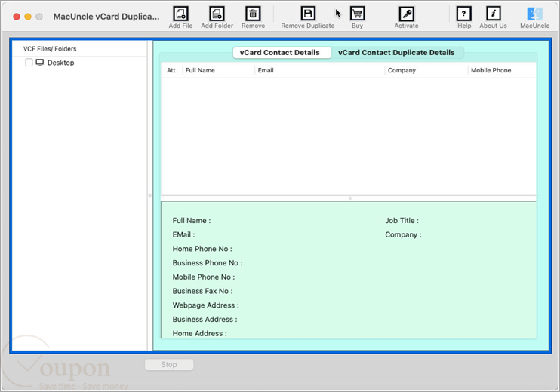Screen dimensions: 560x392
Task: Switch to vCard Contact Duplicate Details tab
Action: tap(396, 53)
